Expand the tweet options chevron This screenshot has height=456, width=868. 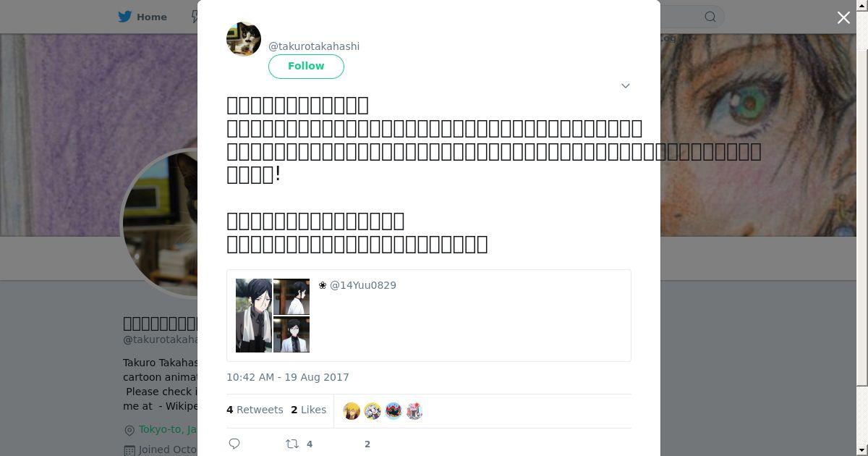626,85
